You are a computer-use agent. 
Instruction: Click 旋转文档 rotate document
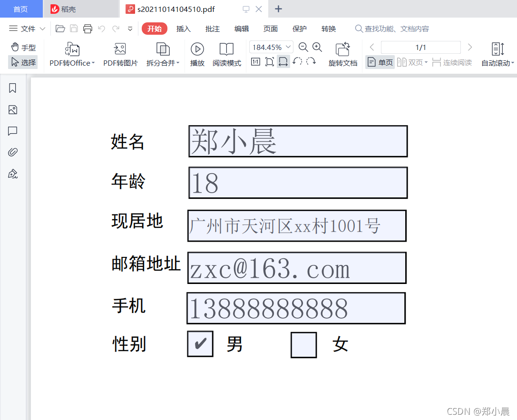pos(343,54)
